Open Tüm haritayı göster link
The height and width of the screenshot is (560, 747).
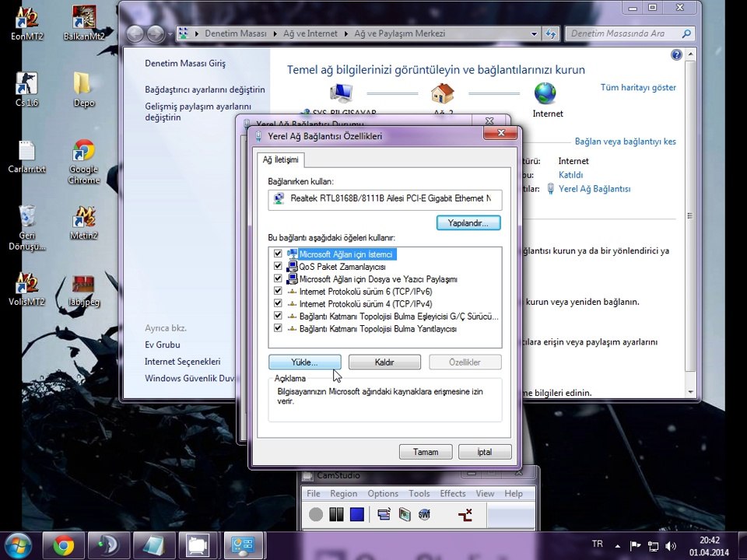[638, 88]
